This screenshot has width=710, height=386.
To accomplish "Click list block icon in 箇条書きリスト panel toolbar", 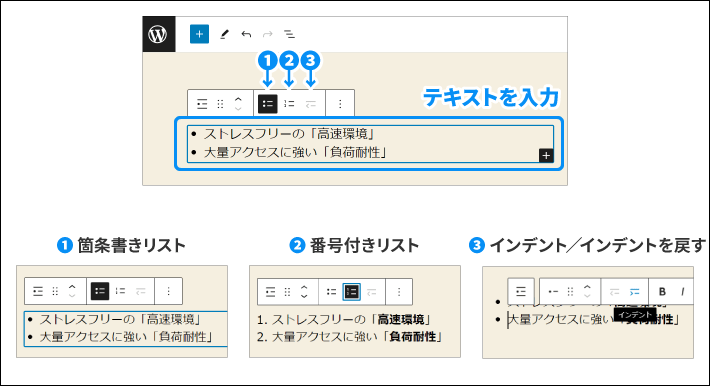I will click(x=38, y=291).
